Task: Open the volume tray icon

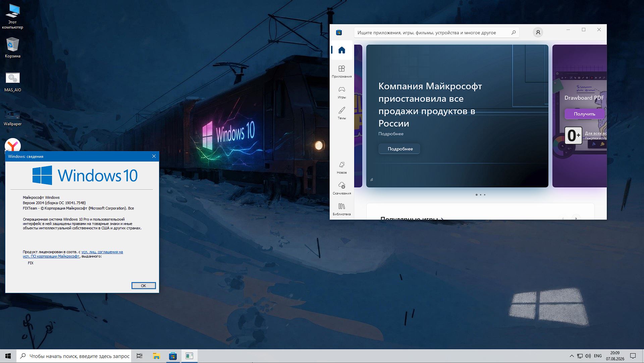Action: tap(588, 356)
